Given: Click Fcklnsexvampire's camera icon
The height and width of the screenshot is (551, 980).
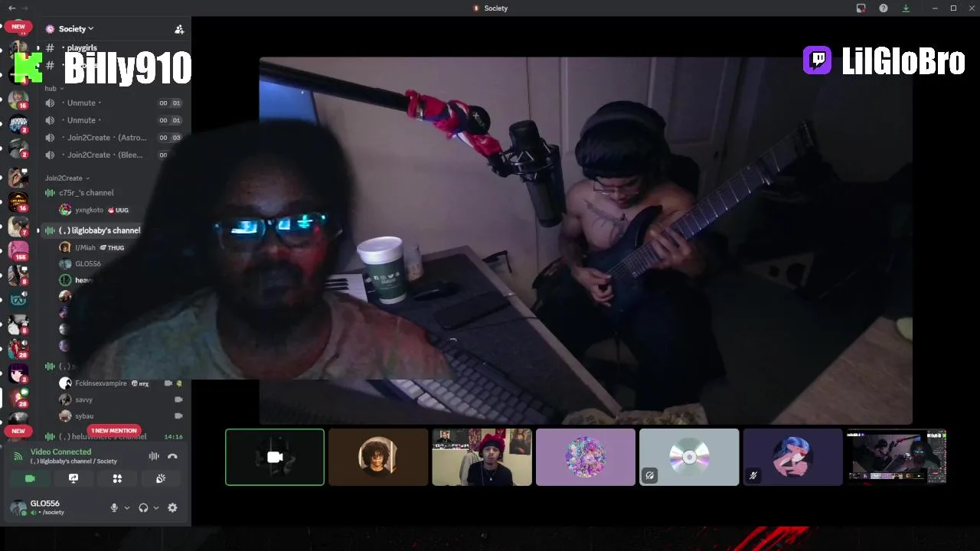Looking at the screenshot, I should tap(168, 383).
